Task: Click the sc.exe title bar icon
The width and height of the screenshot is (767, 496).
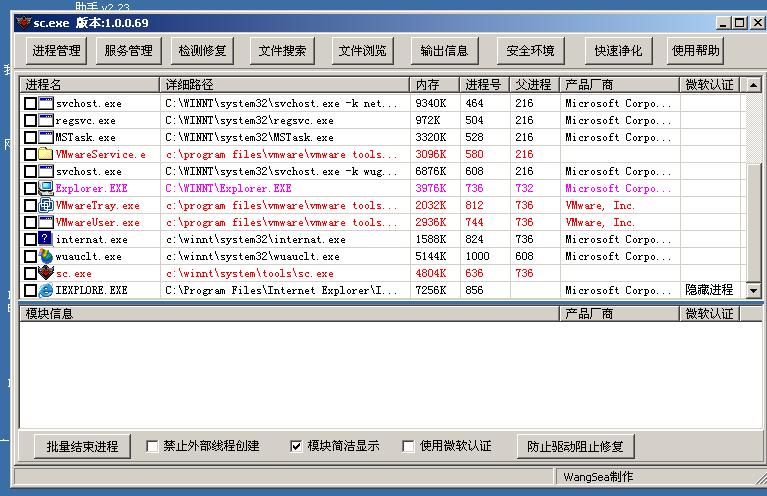Action: click(x=23, y=23)
